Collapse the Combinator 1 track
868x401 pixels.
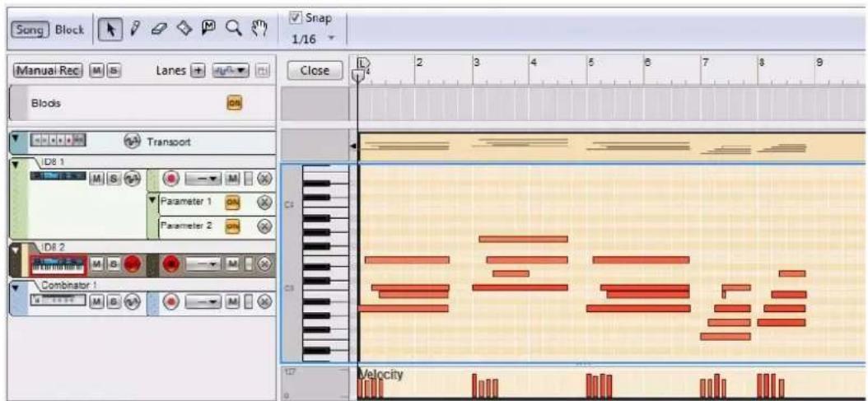(x=16, y=288)
